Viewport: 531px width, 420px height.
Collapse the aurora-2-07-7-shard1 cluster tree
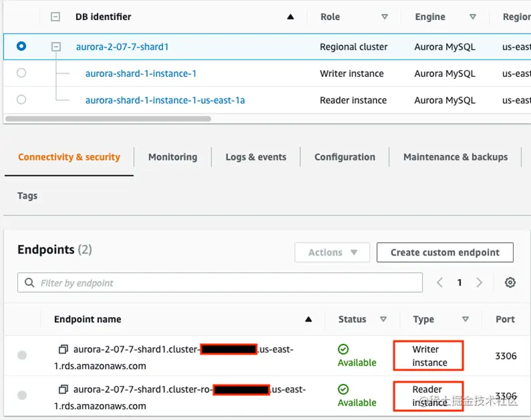(x=56, y=46)
